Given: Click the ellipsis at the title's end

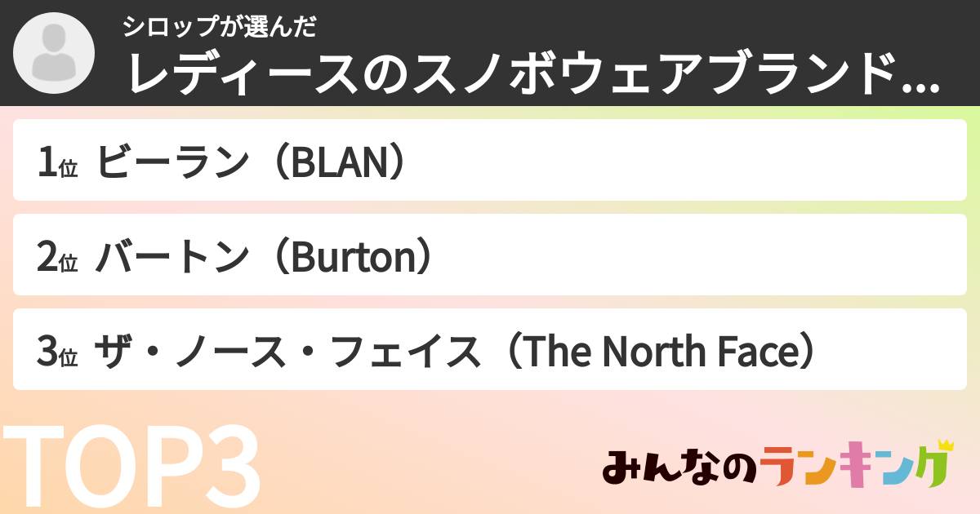Looking at the screenshot, I should [x=920, y=82].
